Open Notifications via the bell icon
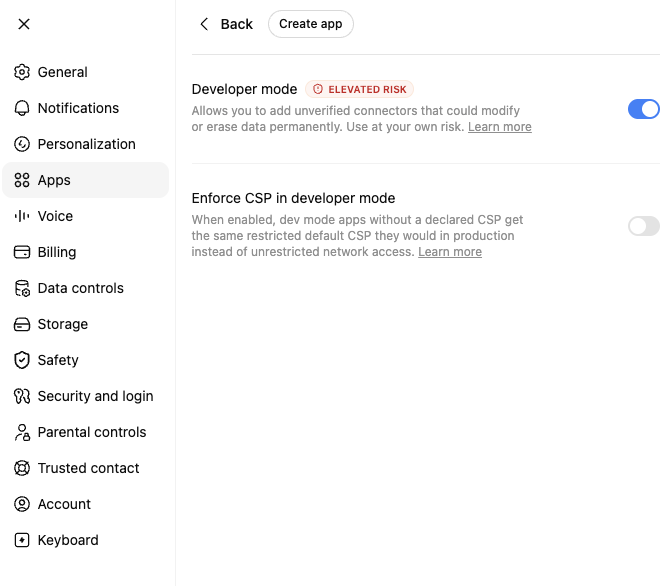667x586 pixels. [22, 108]
